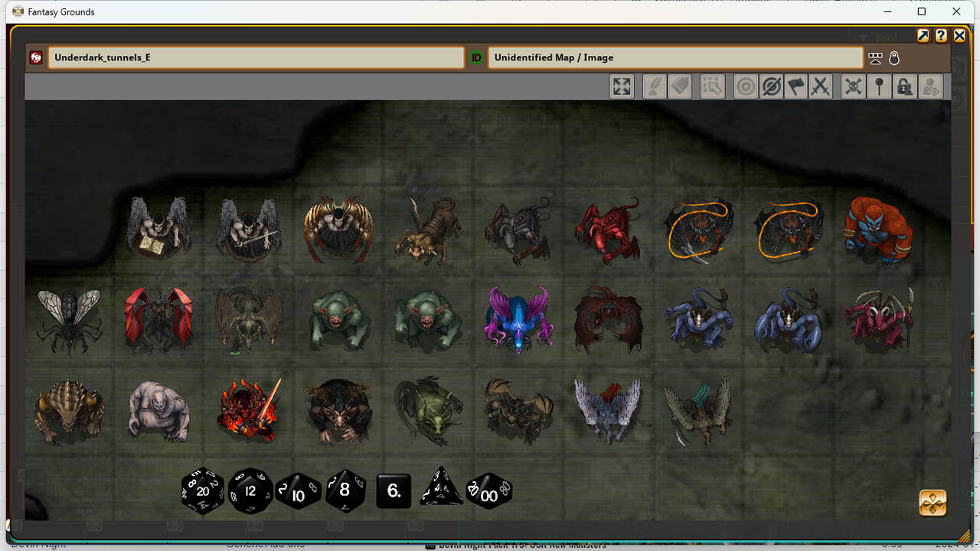This screenshot has height=551, width=980.
Task: Click inside the Underdark_tunnels_E name field
Action: click(256, 57)
